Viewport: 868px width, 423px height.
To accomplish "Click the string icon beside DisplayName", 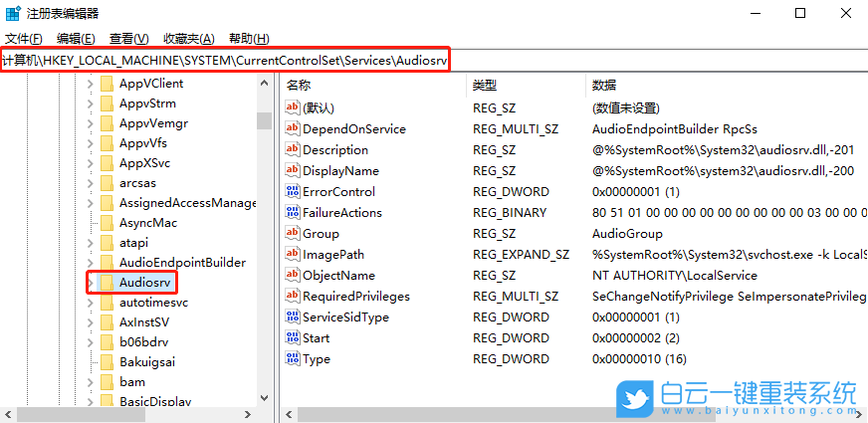I will (x=292, y=171).
